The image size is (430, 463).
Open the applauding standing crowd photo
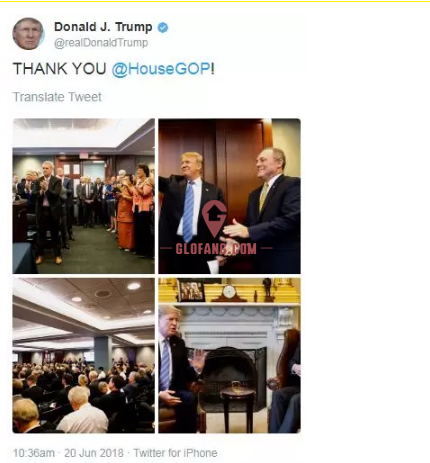tap(84, 196)
